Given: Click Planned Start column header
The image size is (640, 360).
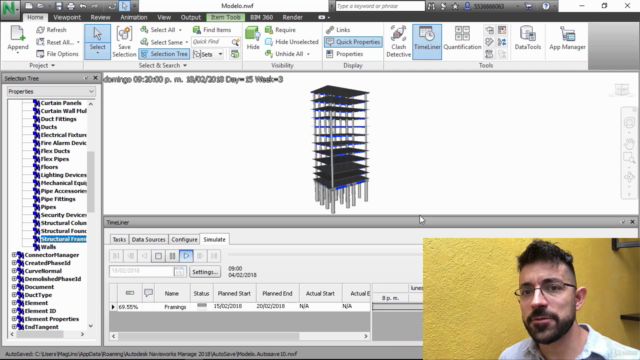Looking at the screenshot, I should click(234, 293).
